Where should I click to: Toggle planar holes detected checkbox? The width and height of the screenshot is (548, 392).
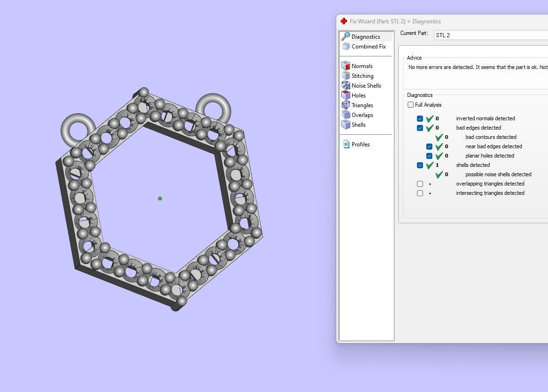click(429, 156)
